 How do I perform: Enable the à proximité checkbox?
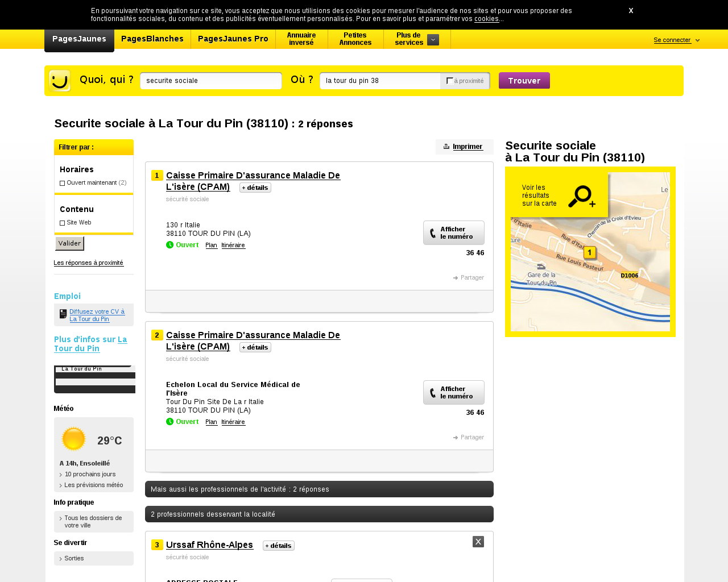pyautogui.click(x=449, y=81)
